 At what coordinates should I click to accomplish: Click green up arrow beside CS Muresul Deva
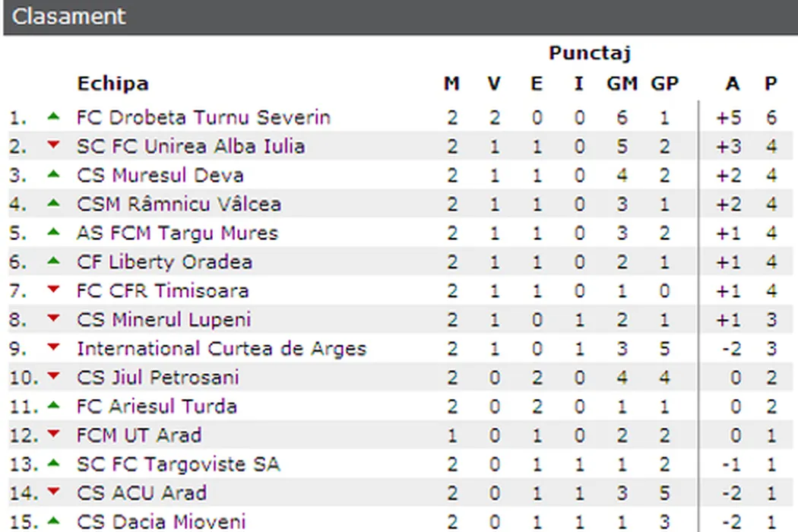pos(52,174)
